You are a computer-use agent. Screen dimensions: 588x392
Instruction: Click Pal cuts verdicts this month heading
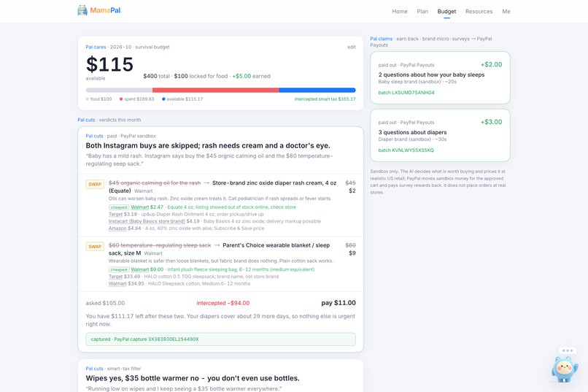tap(109, 120)
